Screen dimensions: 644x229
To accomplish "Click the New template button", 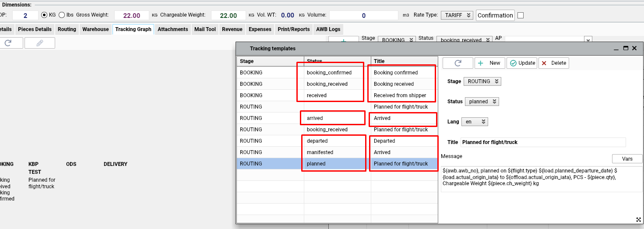I will click(489, 63).
